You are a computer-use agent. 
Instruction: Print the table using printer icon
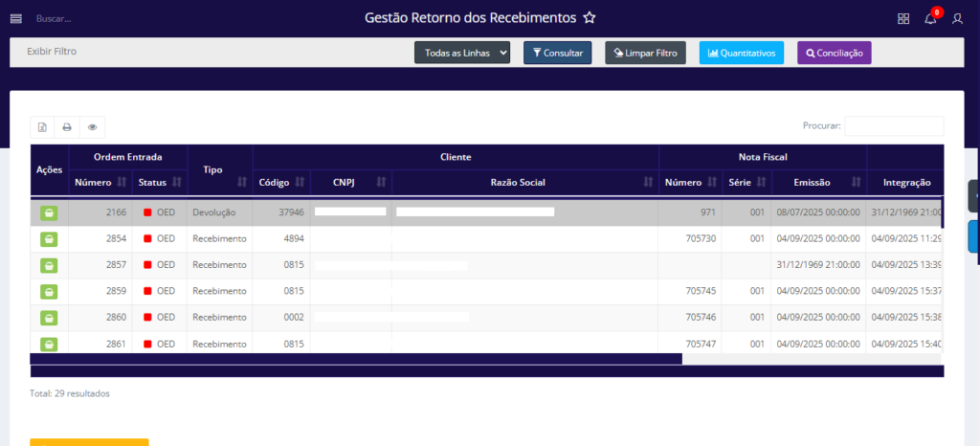tap(67, 126)
